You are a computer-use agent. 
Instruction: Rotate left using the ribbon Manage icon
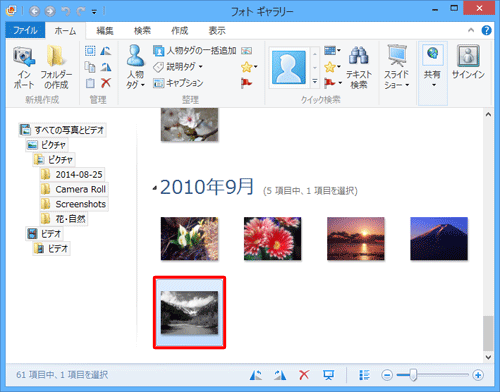coord(106,51)
